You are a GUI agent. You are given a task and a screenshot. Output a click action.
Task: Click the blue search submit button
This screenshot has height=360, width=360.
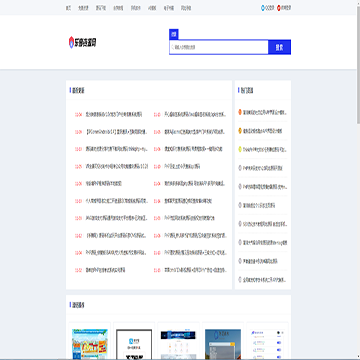279,47
